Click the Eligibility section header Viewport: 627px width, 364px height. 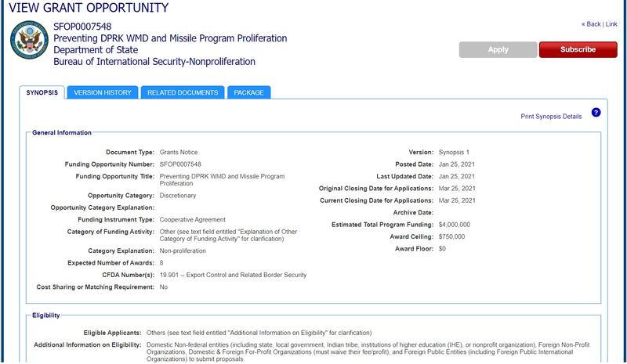pyautogui.click(x=47, y=315)
